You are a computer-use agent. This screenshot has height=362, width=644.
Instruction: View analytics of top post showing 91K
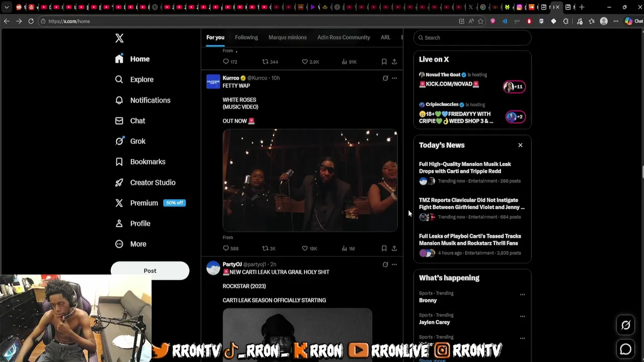349,62
